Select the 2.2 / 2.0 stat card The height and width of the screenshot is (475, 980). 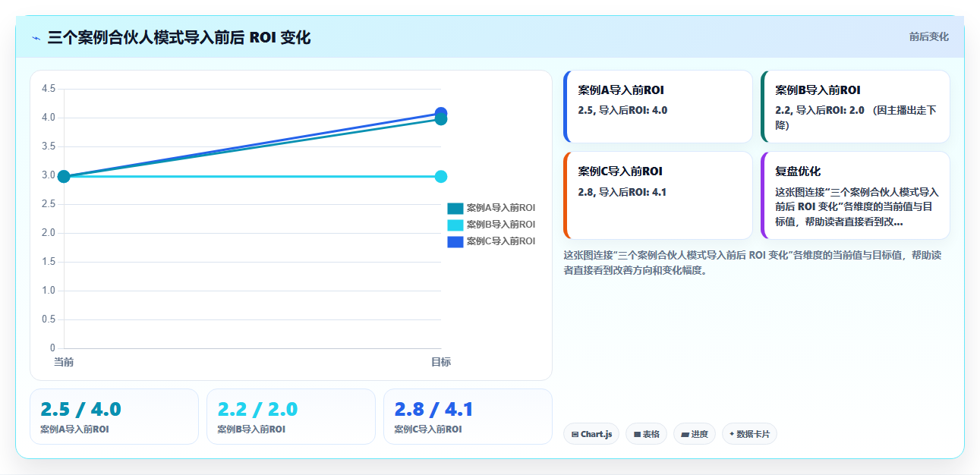[x=291, y=417]
